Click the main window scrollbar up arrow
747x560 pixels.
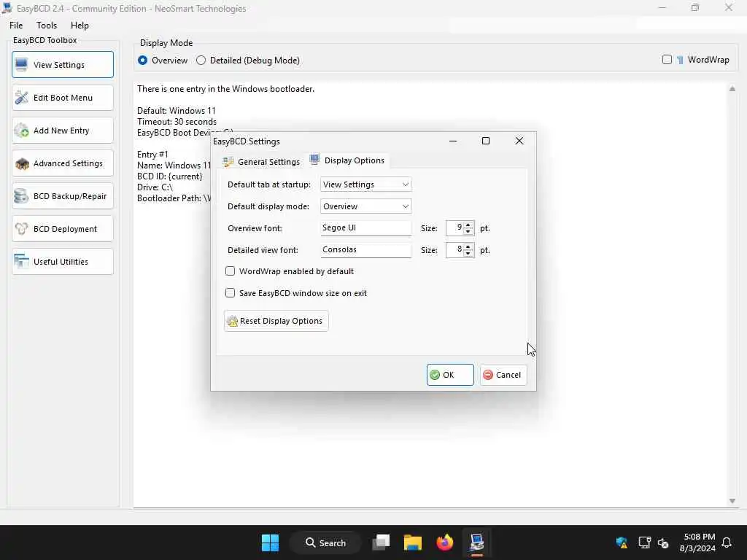pyautogui.click(x=732, y=88)
